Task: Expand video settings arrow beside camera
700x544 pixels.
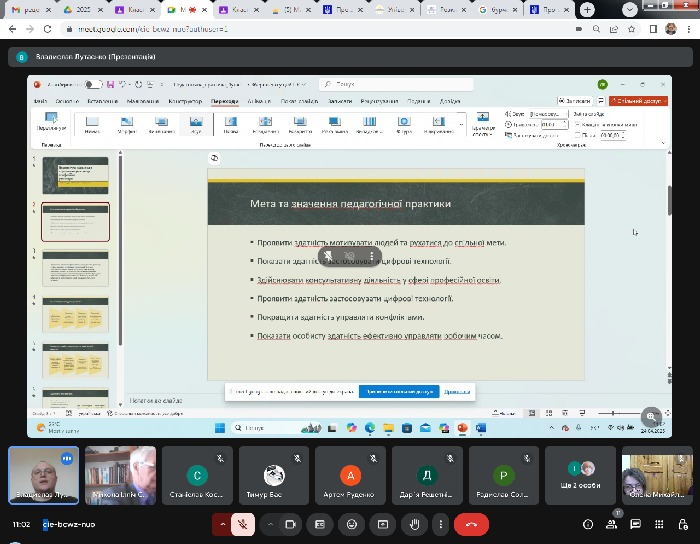Action: pos(269,524)
